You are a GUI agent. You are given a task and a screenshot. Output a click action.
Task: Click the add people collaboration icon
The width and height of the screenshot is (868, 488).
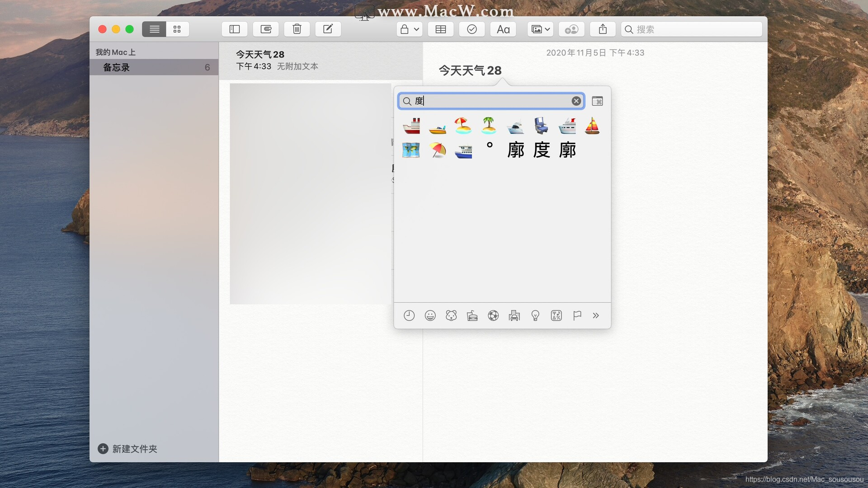tap(571, 29)
